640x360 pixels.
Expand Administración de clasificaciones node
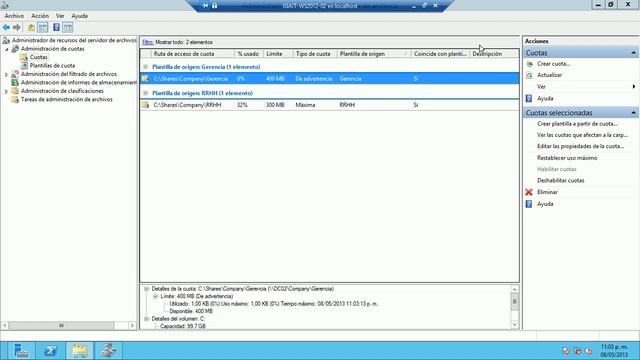click(x=7, y=91)
